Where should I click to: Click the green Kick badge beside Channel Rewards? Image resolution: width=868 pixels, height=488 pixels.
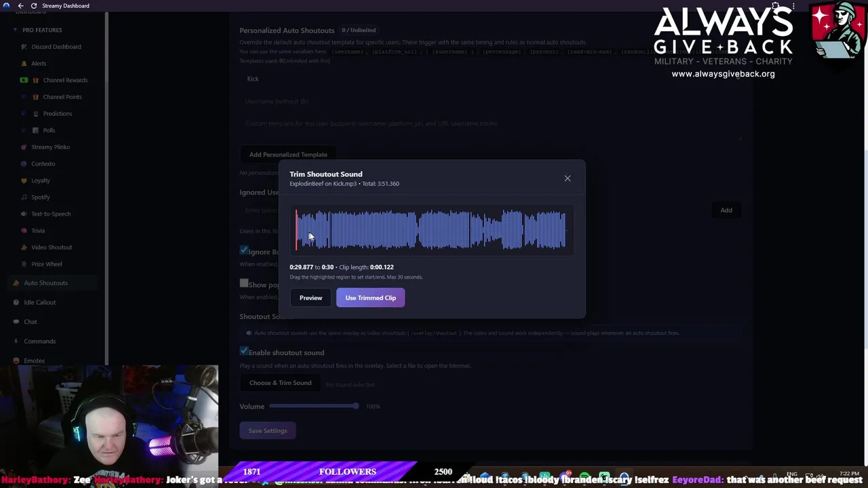24,80
